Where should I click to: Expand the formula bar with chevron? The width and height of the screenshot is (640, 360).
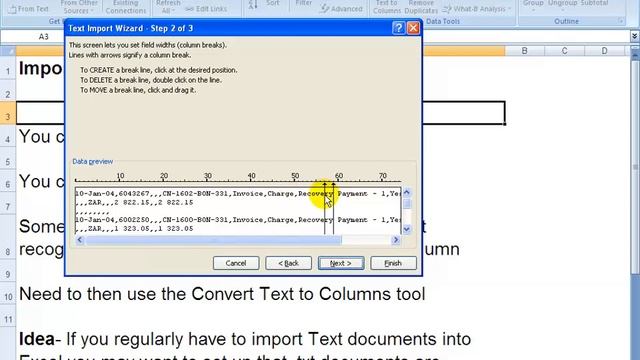coord(634,36)
